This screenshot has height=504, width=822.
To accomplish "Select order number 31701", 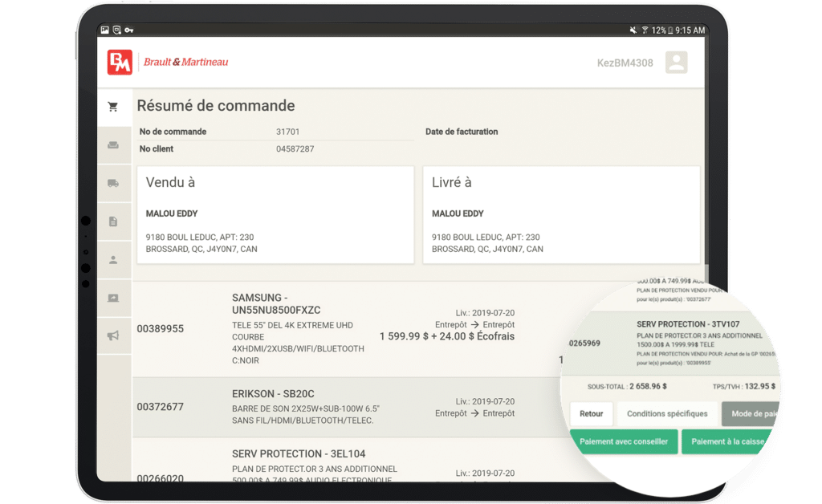I will [x=288, y=132].
